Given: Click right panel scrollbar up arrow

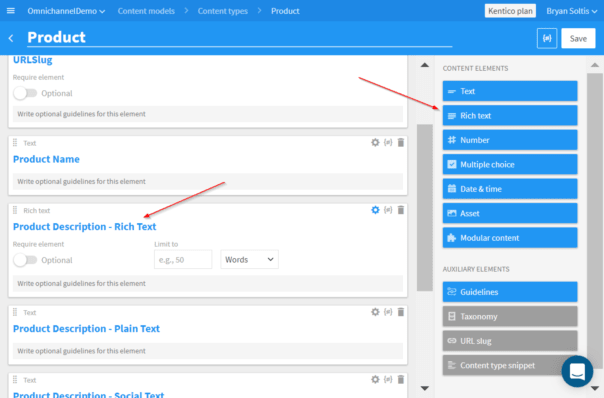Looking at the screenshot, I should point(595,65).
